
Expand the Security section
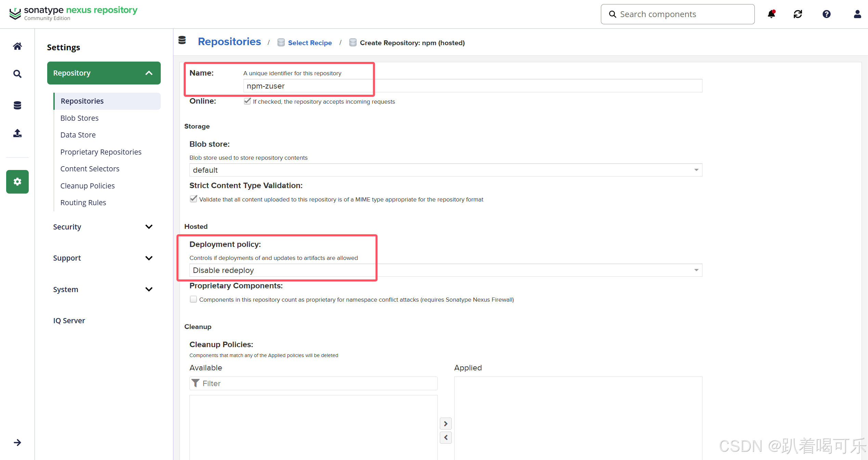104,227
